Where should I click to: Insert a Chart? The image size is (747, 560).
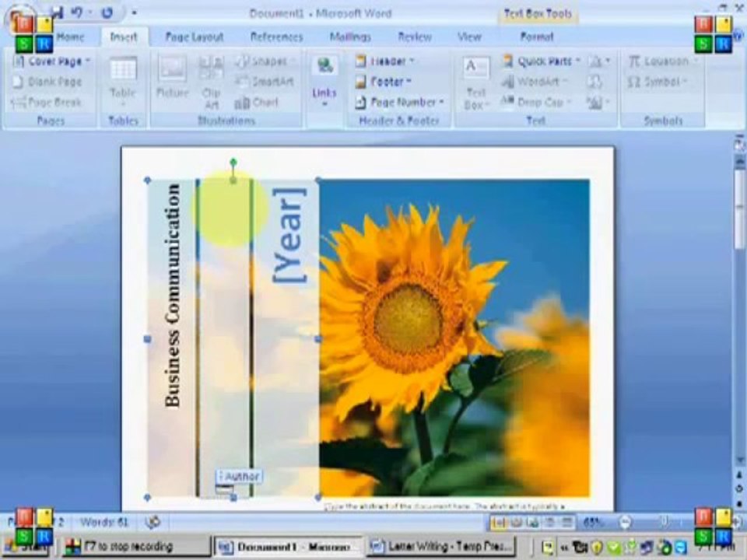tap(256, 103)
